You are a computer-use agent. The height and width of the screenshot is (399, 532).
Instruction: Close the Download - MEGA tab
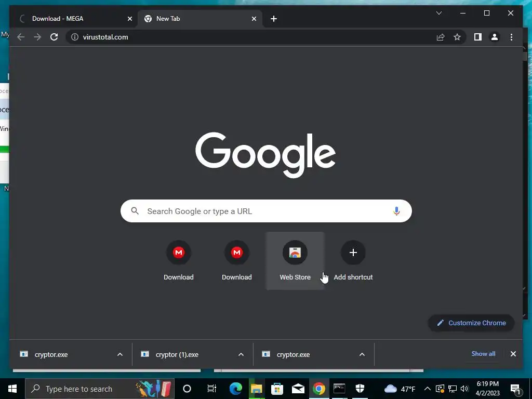[129, 19]
